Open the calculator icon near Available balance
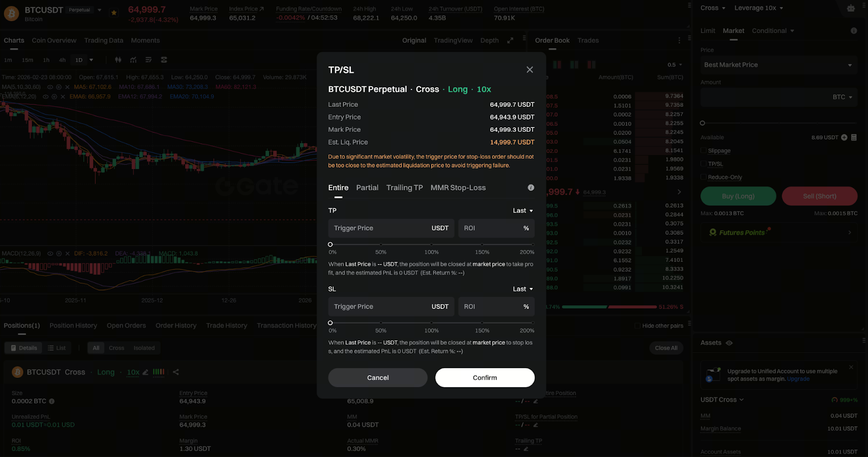This screenshot has width=868, height=457. [854, 138]
